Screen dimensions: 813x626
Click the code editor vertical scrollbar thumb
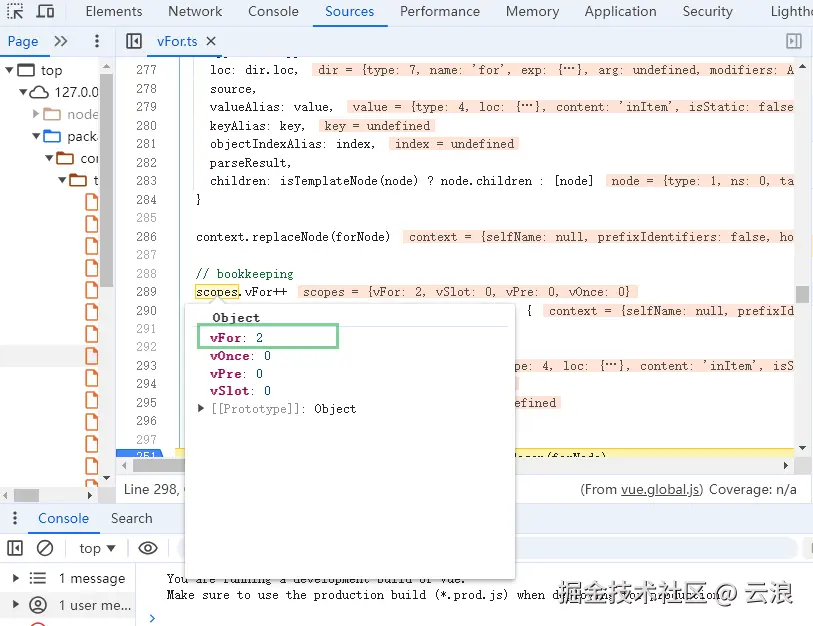pos(802,294)
